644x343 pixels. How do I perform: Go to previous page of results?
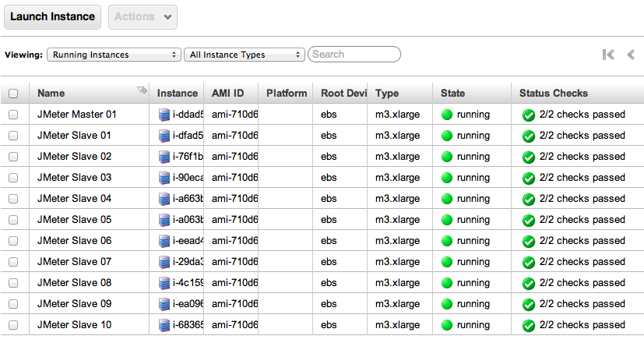[x=631, y=55]
